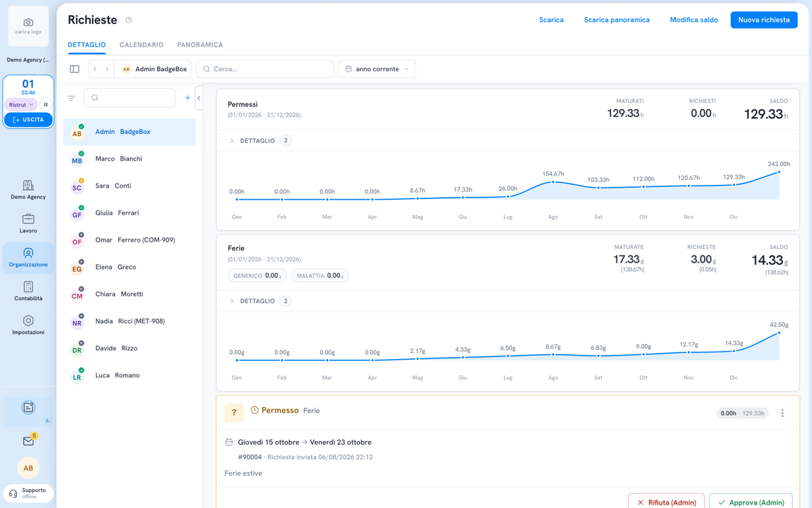
Task: Go to the next employee arrow
Action: pos(107,69)
